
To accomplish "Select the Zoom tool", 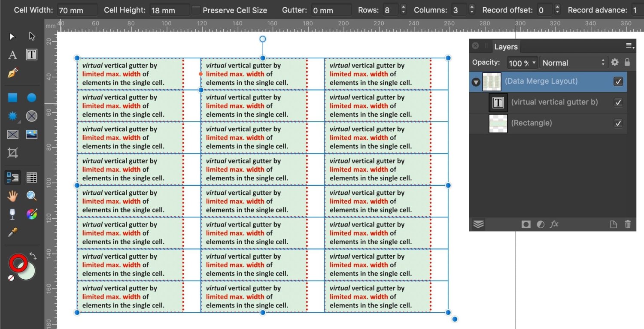I will (31, 196).
